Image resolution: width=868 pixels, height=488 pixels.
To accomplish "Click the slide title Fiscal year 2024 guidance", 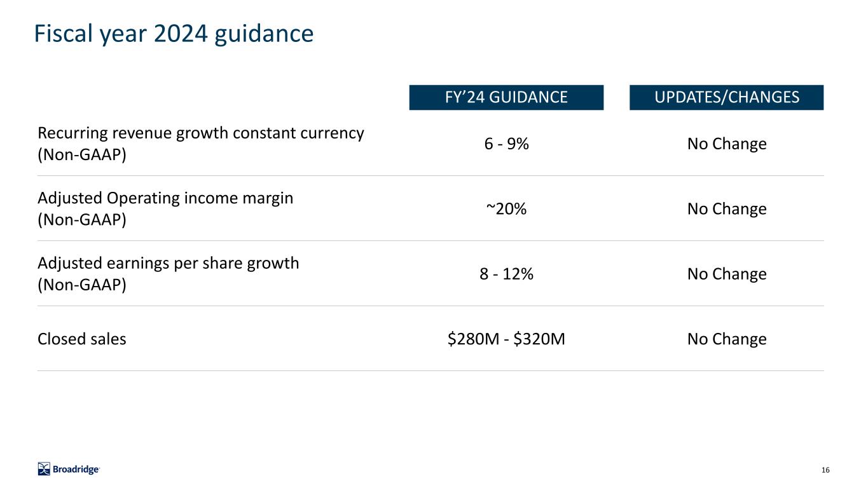I will [x=174, y=34].
